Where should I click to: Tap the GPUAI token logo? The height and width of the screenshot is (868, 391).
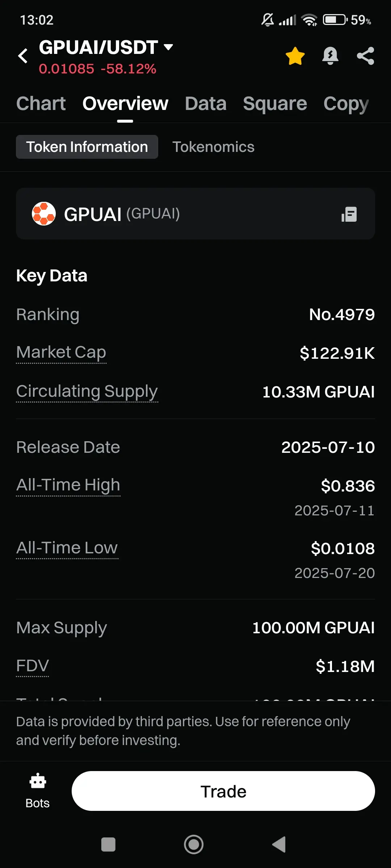[x=44, y=213]
